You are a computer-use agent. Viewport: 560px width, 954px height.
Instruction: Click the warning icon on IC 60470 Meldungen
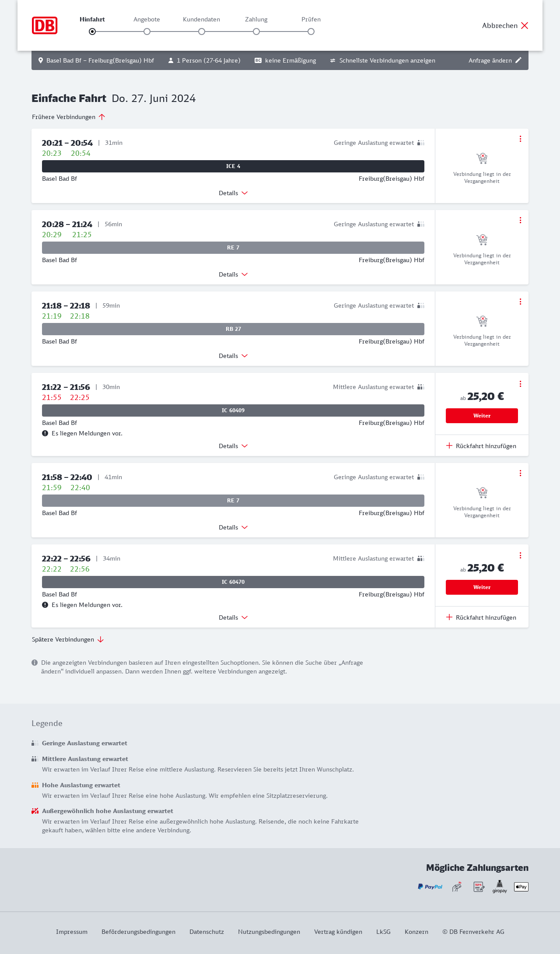(x=45, y=605)
